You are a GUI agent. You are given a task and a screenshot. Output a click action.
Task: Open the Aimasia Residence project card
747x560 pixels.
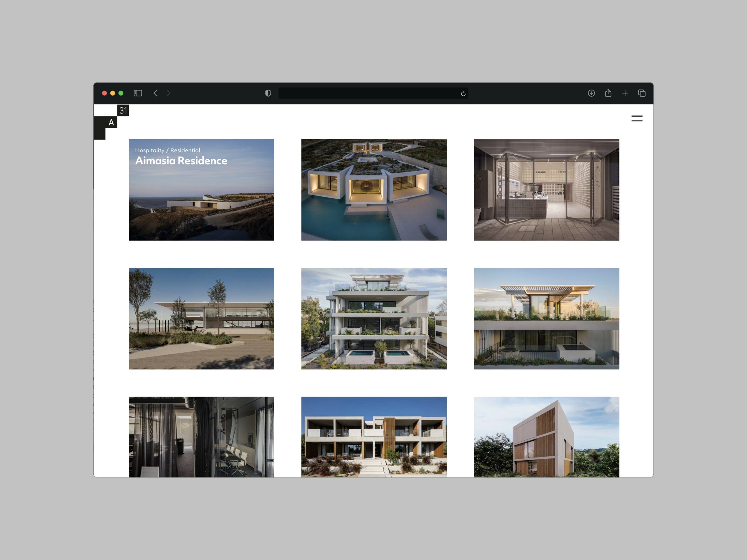tap(201, 190)
